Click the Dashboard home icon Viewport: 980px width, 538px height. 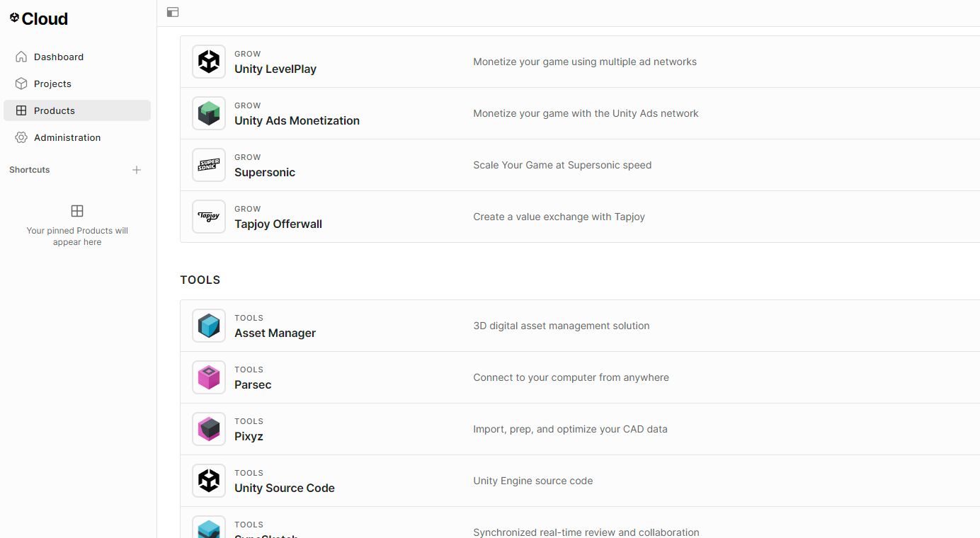21,57
